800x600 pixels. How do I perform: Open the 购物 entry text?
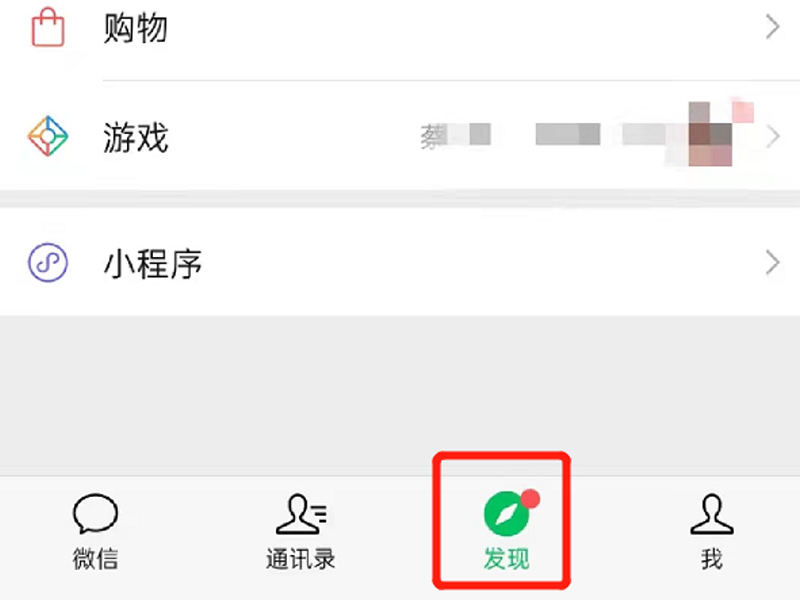click(x=135, y=28)
